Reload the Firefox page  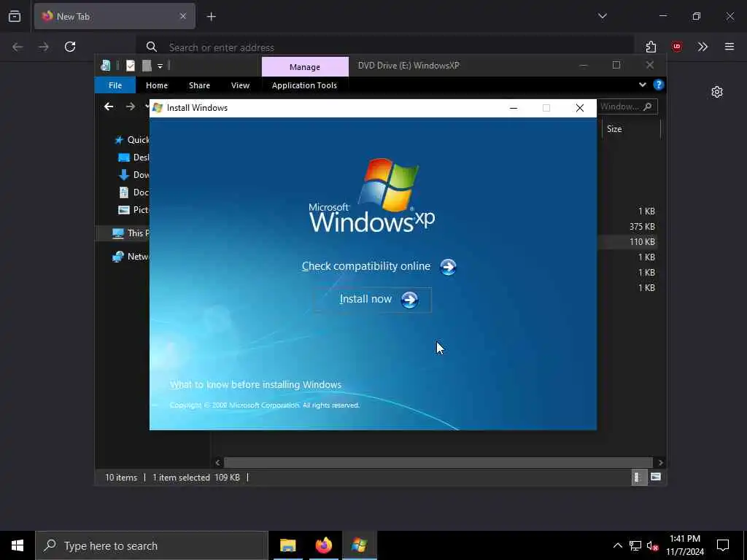[70, 47]
